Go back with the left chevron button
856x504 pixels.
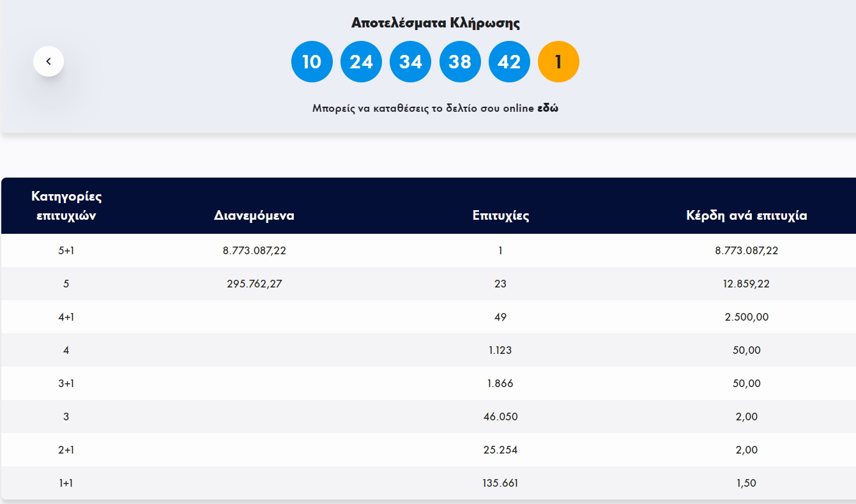tap(49, 61)
